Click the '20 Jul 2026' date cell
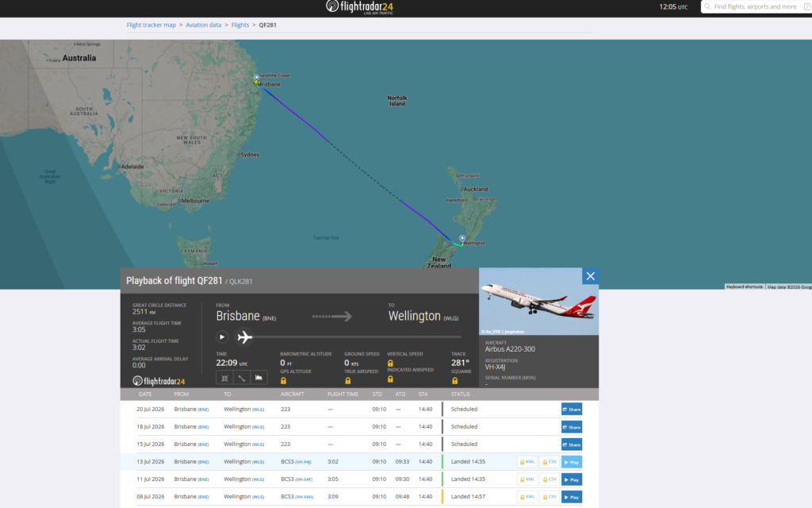 pyautogui.click(x=150, y=409)
